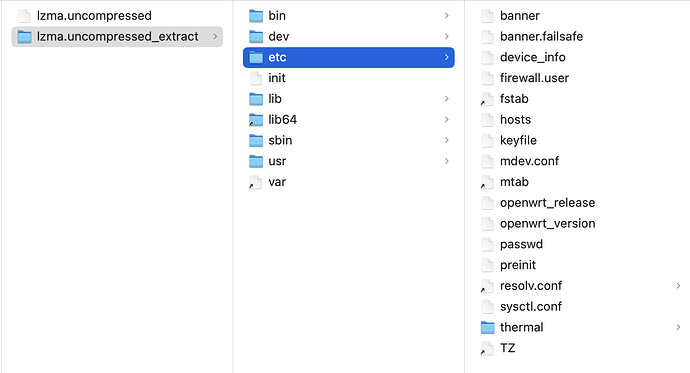Select the var alias file icon
Image resolution: width=690 pixels, height=373 pixels.
(256, 182)
